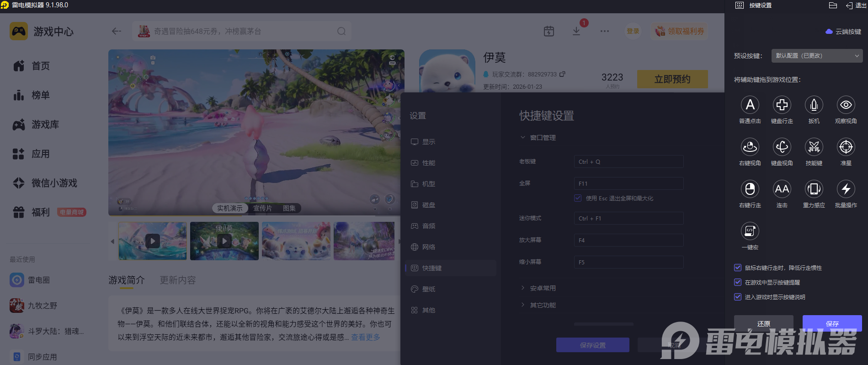
Task: Select the 观察视角 eye icon
Action: 846,105
